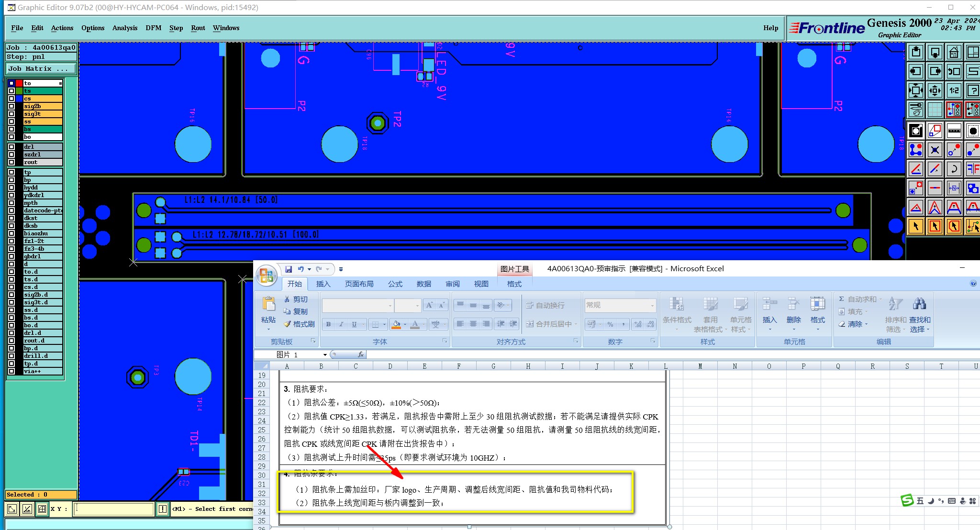
Task: Click the 1:2 zoom icon
Action: tap(954, 90)
